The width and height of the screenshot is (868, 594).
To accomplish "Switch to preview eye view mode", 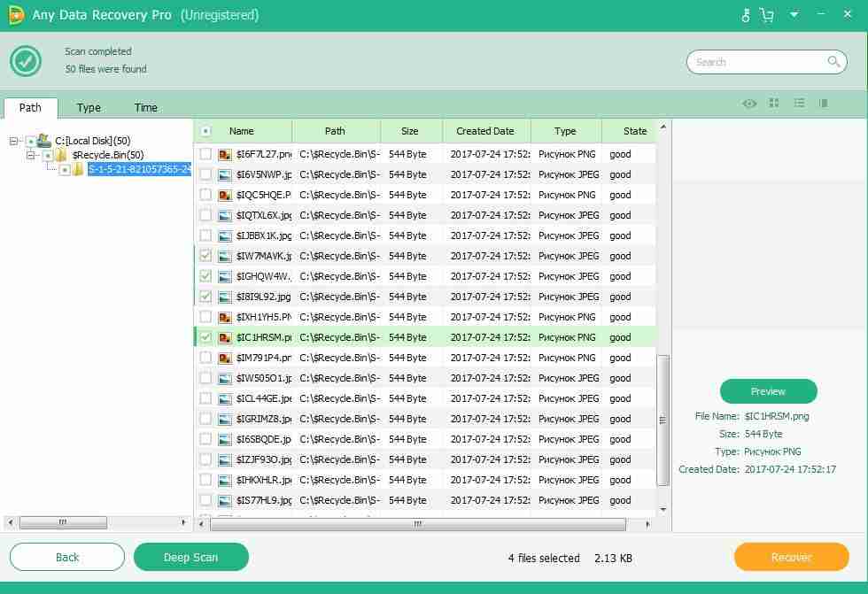I will [749, 104].
